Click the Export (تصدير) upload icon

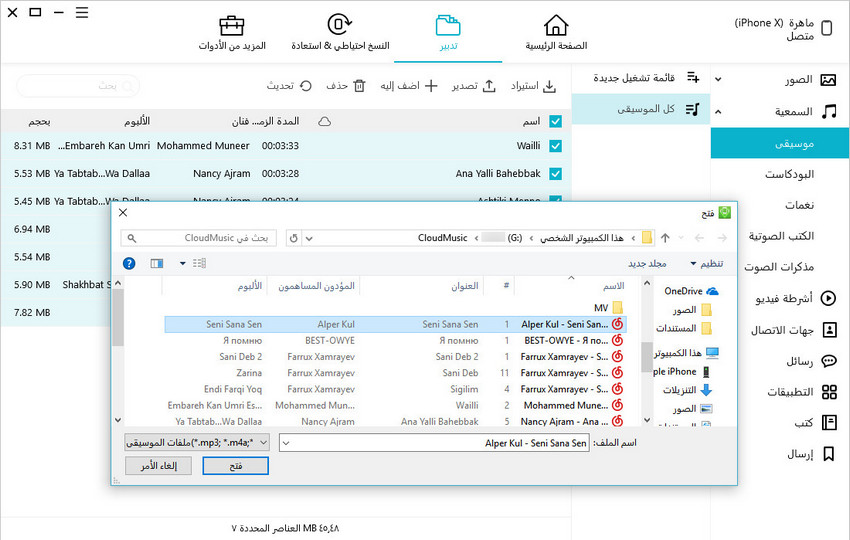tap(489, 86)
